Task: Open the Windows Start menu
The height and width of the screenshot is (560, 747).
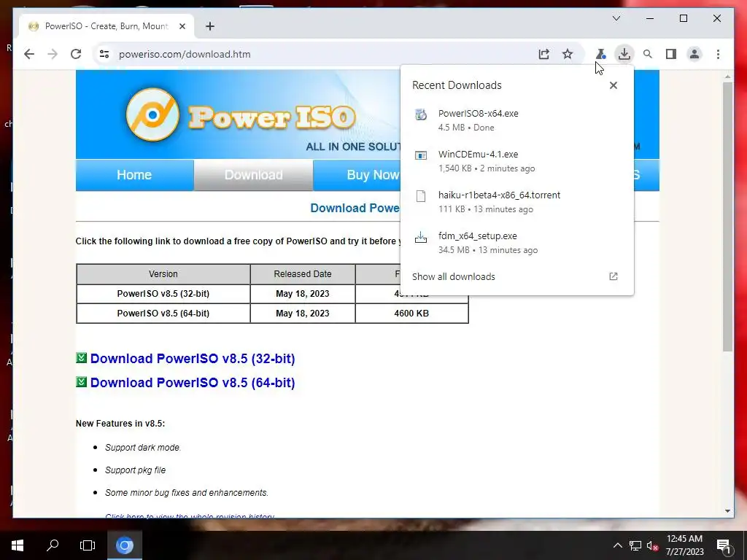Action: click(18, 545)
